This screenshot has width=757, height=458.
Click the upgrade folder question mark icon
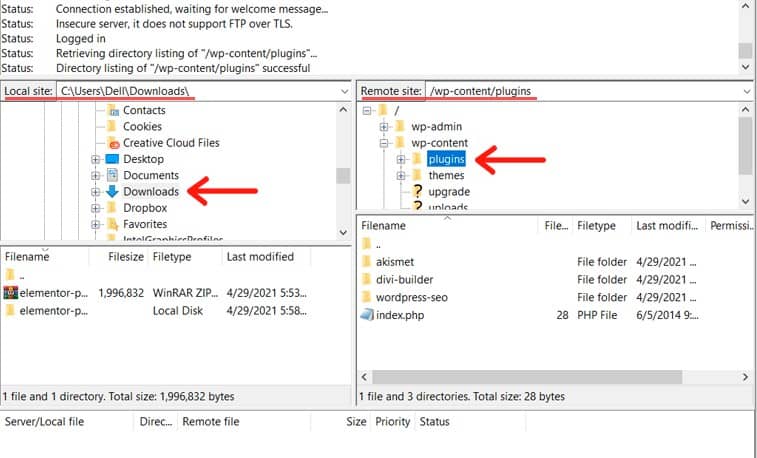point(417,191)
